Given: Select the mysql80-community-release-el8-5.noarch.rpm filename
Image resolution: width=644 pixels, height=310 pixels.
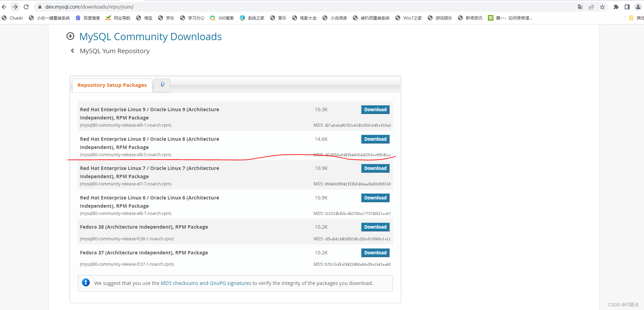Looking at the screenshot, I should click(125, 155).
